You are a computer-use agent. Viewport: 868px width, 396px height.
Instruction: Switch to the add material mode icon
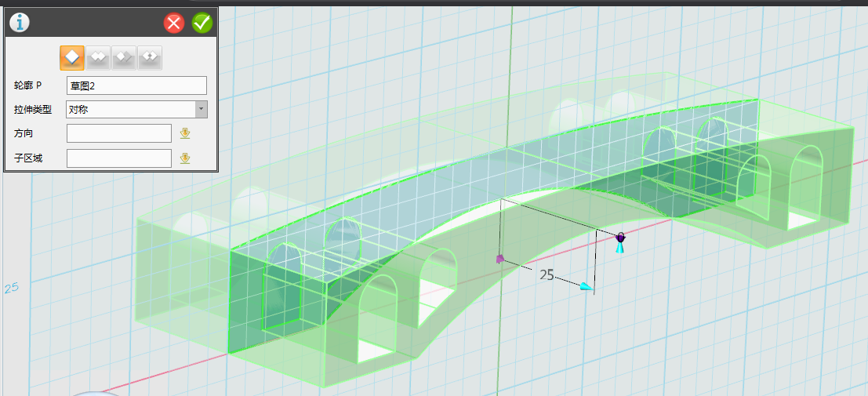(98, 57)
